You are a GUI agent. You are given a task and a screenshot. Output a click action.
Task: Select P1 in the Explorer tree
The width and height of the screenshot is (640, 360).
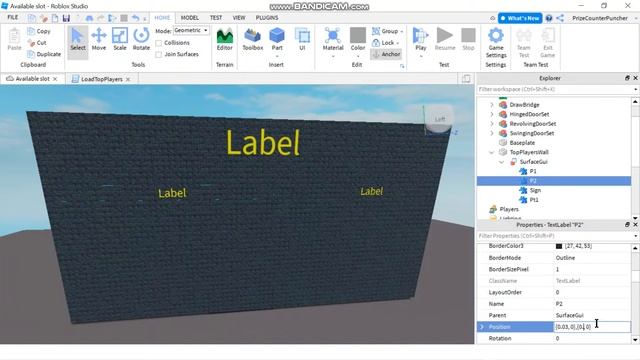click(x=533, y=171)
